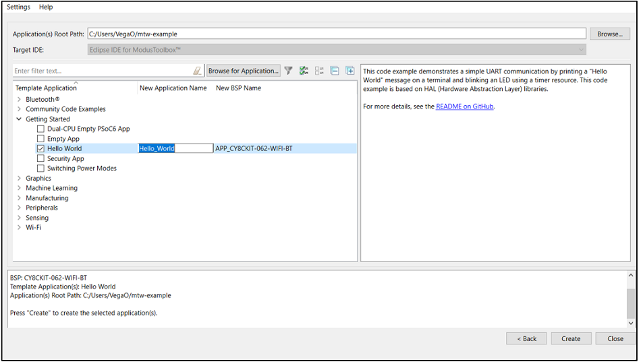Collapse the Getting Started category
This screenshot has height=364, width=641.
[19, 119]
